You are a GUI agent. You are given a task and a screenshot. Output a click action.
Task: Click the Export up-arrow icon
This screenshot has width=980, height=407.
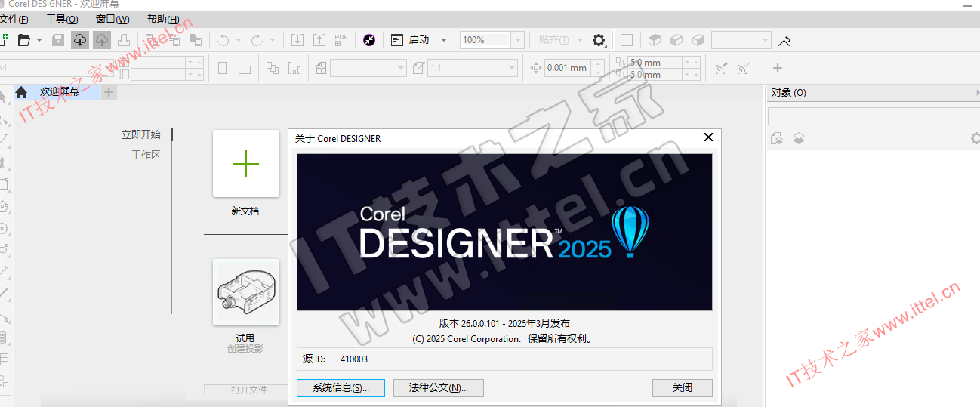pyautogui.click(x=319, y=40)
